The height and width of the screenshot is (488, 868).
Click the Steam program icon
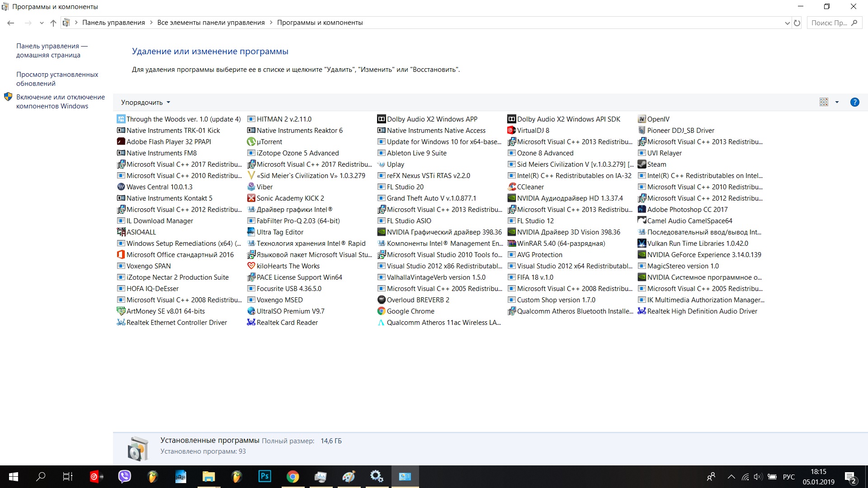[x=642, y=164]
